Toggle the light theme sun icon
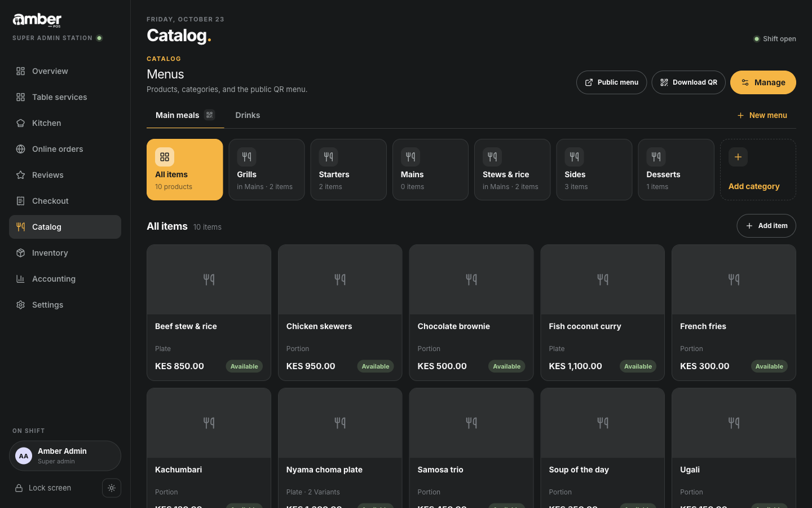This screenshot has height=508, width=812. tap(112, 488)
